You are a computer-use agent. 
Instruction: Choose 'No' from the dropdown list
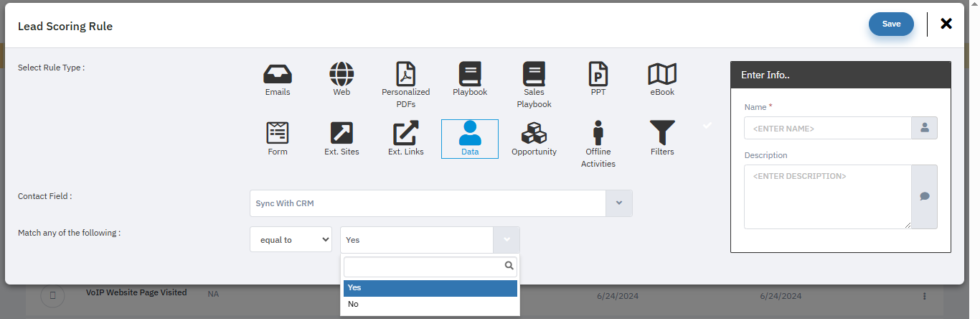click(x=430, y=305)
